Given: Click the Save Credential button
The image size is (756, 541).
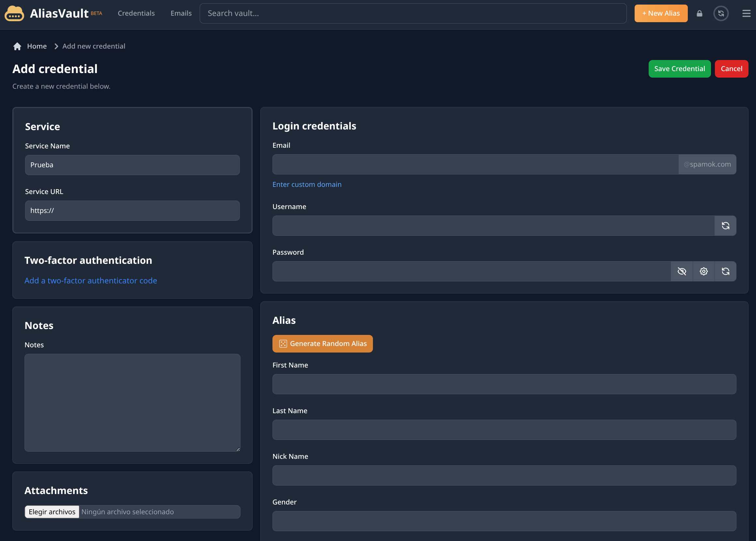Looking at the screenshot, I should 679,69.
